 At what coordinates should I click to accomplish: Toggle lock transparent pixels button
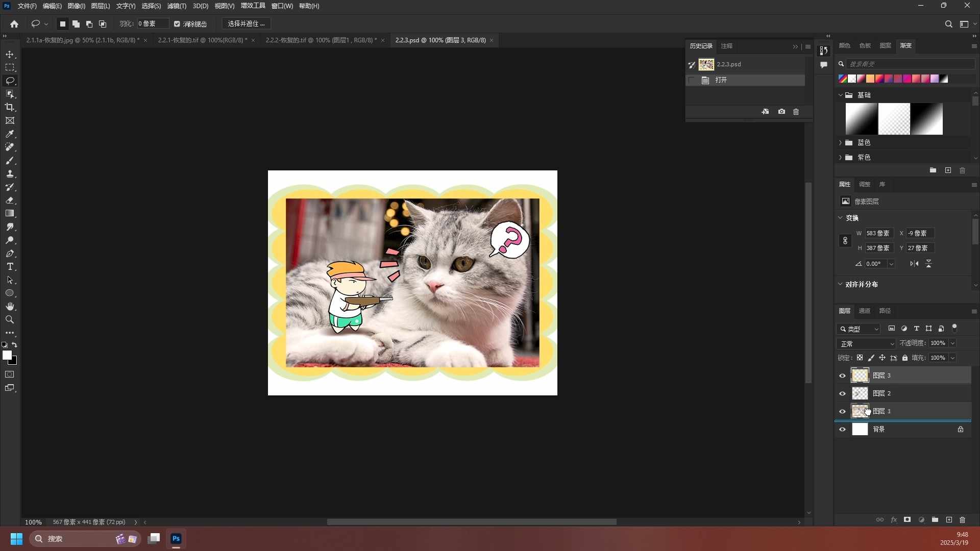[x=860, y=358]
